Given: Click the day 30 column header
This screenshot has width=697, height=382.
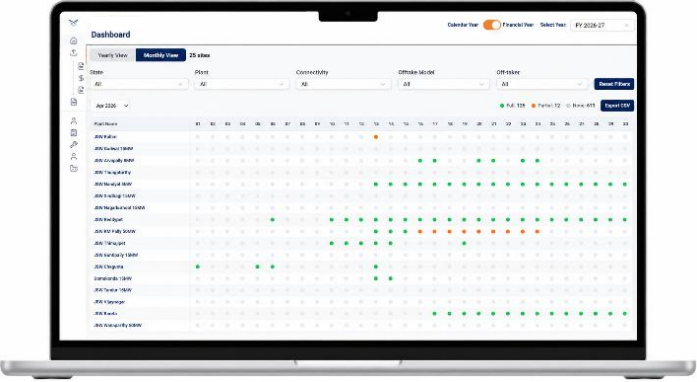Looking at the screenshot, I should 625,124.
